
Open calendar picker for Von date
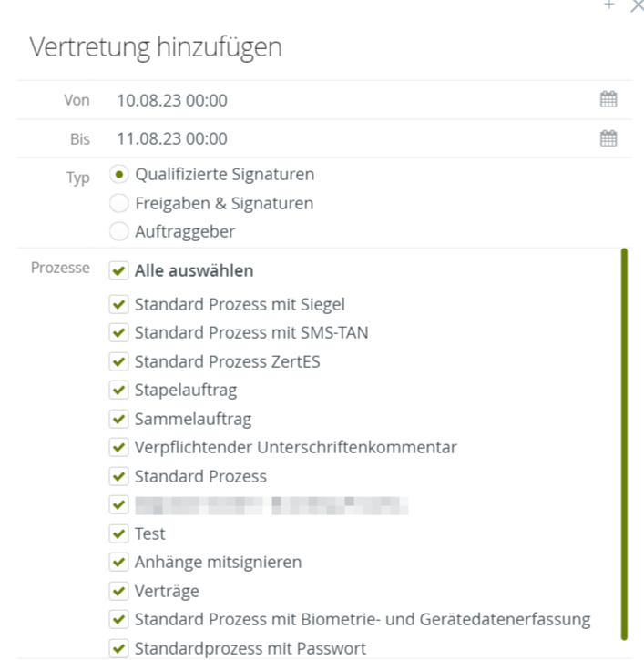coord(608,100)
